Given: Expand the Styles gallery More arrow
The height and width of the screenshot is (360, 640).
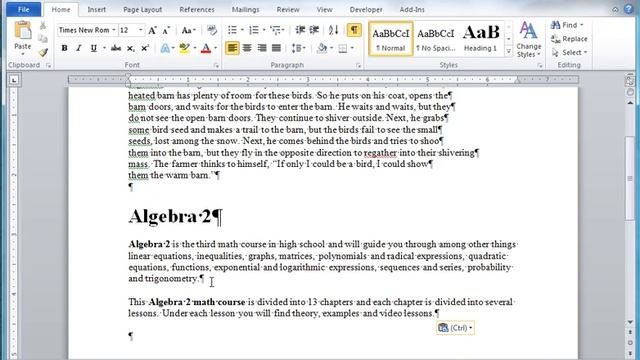Looking at the screenshot, I should pyautogui.click(x=509, y=51).
